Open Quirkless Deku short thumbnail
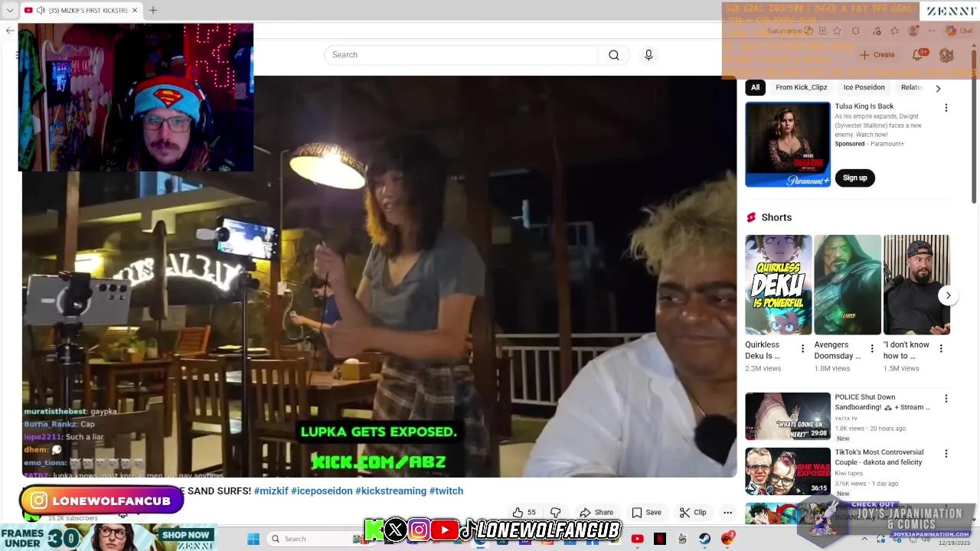The width and height of the screenshot is (980, 551). [778, 285]
